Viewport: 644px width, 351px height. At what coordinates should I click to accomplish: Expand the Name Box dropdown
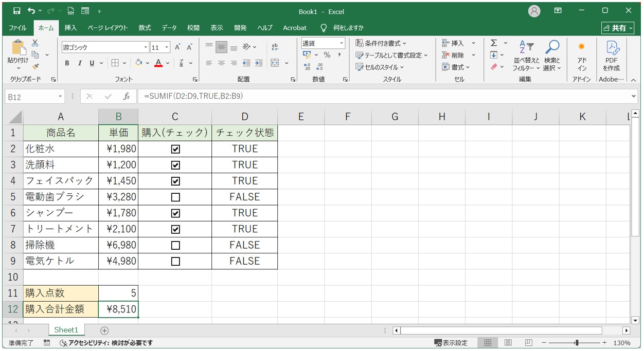click(x=61, y=97)
